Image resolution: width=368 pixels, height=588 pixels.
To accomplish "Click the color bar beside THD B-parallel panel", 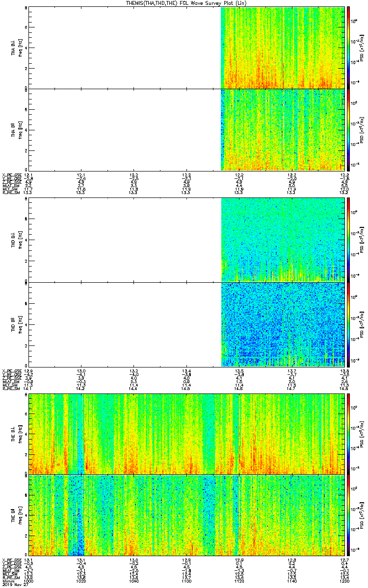I will [x=348, y=324].
